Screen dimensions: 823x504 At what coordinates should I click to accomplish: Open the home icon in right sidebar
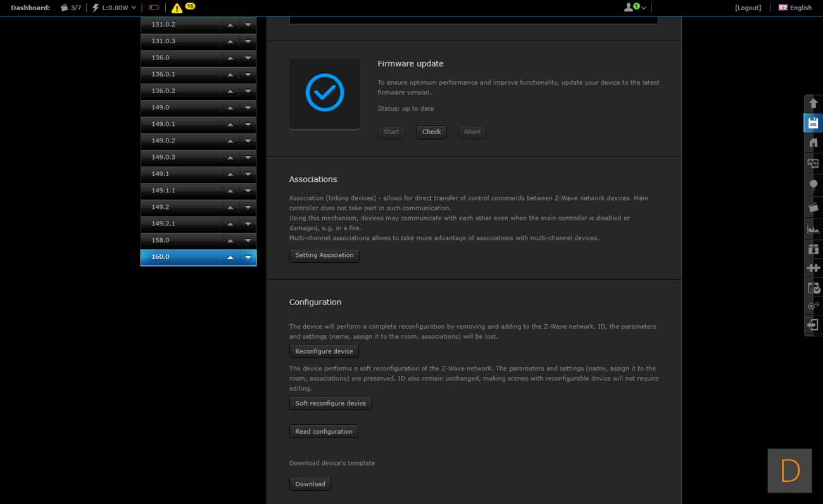click(x=813, y=143)
